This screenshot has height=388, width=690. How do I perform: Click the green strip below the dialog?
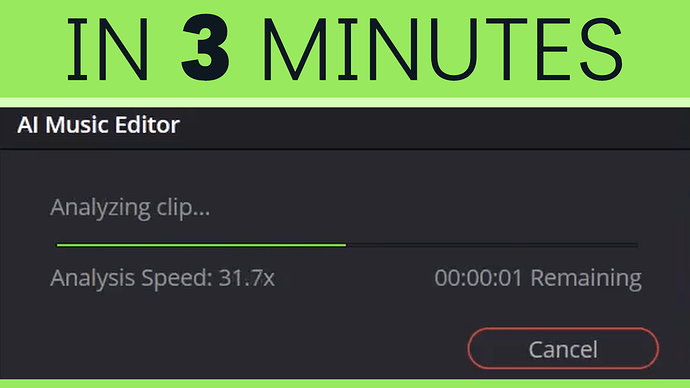345,384
